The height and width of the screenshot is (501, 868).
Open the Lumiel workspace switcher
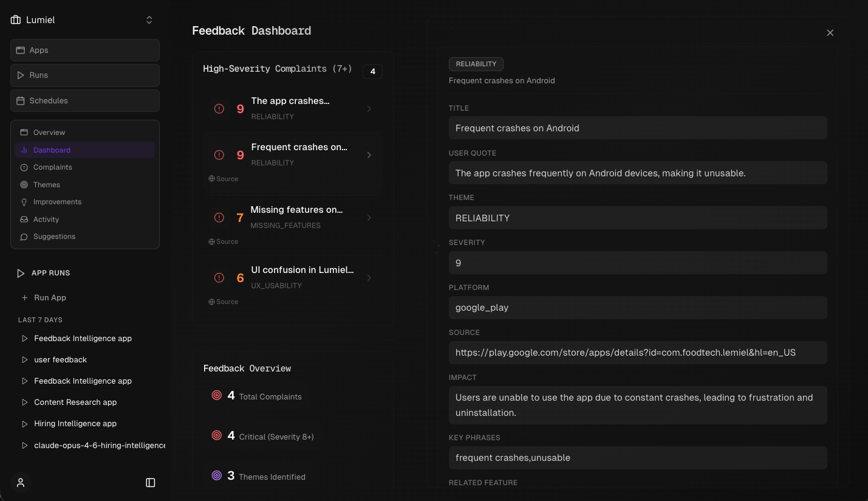click(149, 20)
